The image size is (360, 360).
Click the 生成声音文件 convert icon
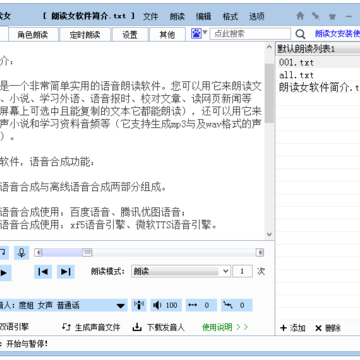66,327
